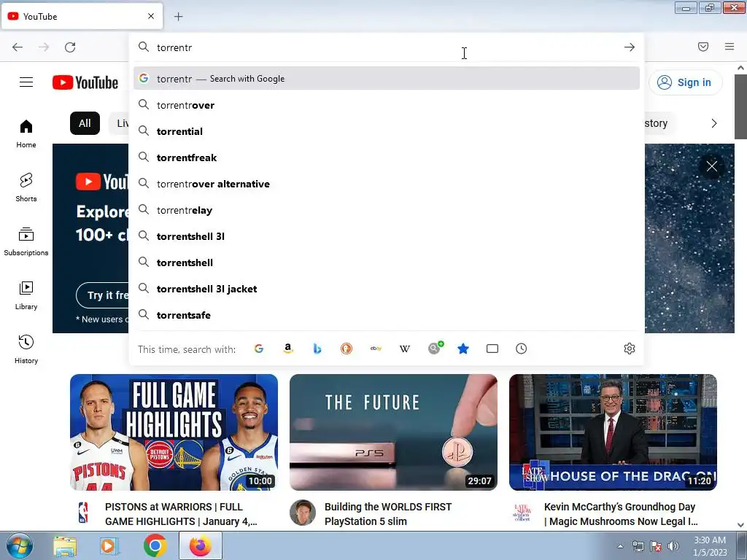Open a new tab with plus button
This screenshot has width=747, height=560.
point(178,17)
